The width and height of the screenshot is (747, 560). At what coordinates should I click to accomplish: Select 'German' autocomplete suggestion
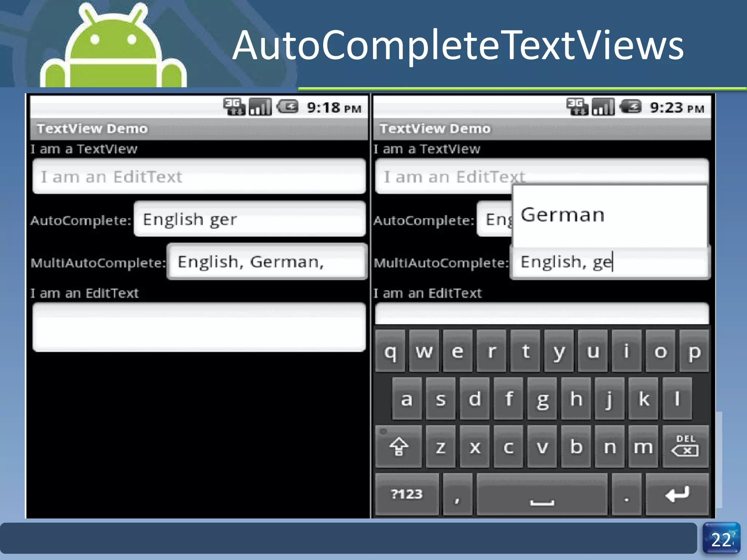609,215
